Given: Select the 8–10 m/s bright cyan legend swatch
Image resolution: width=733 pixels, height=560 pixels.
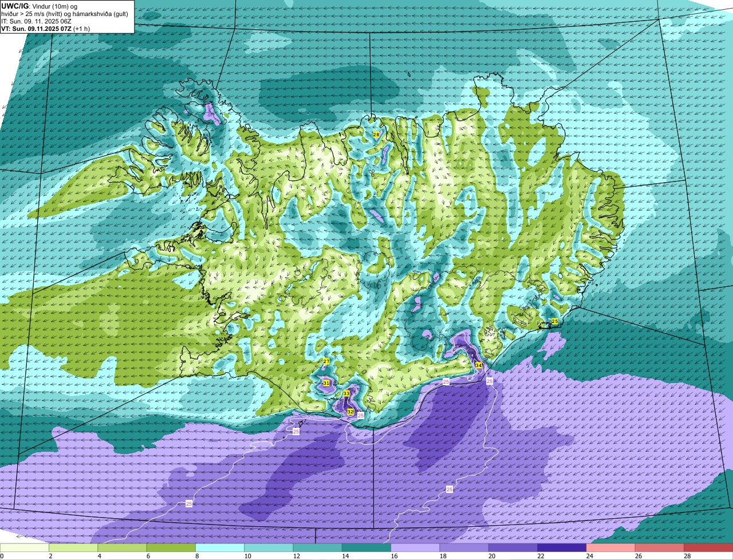Looking at the screenshot, I should click(x=220, y=548).
